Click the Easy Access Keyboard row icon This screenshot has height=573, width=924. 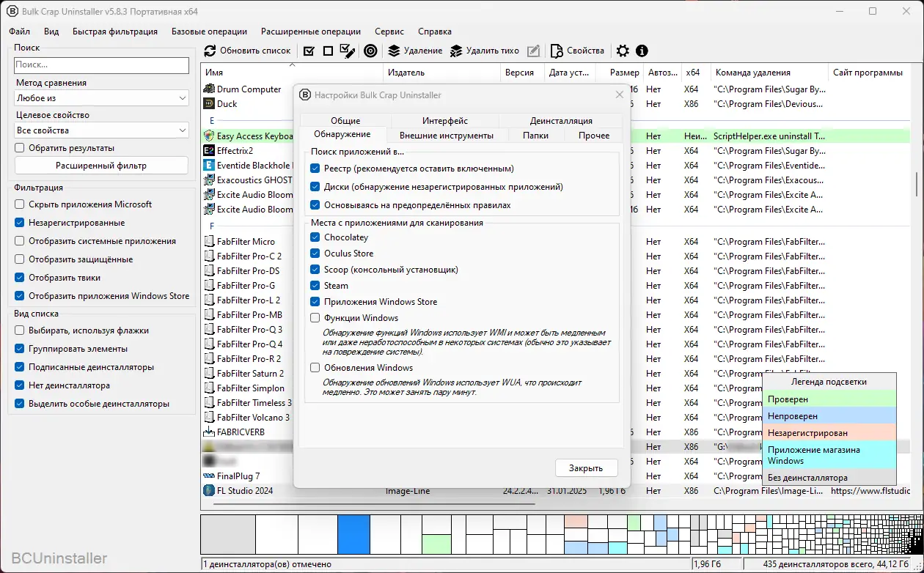(x=209, y=136)
